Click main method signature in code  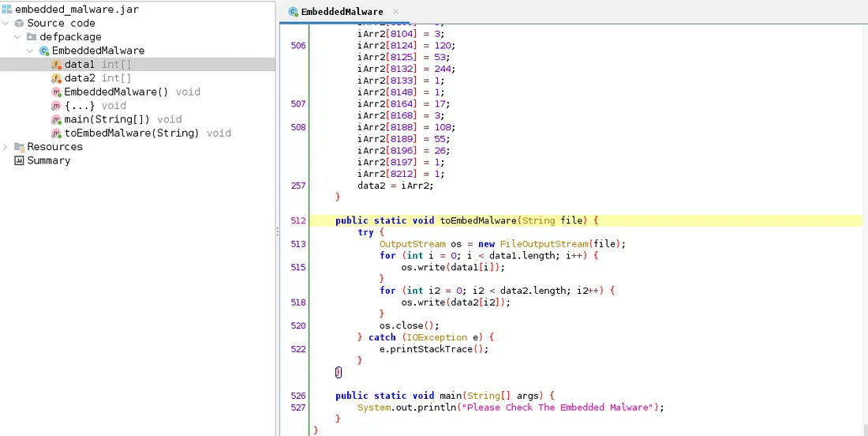444,396
